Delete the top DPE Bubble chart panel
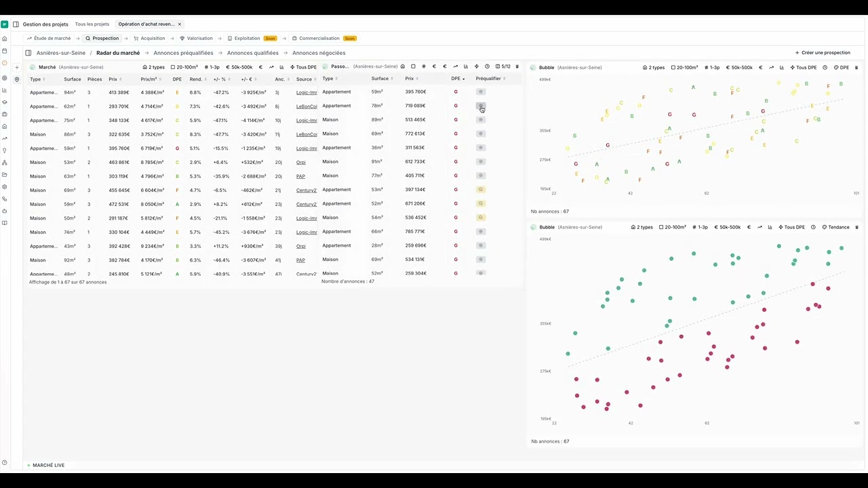868x488 pixels. (856, 68)
